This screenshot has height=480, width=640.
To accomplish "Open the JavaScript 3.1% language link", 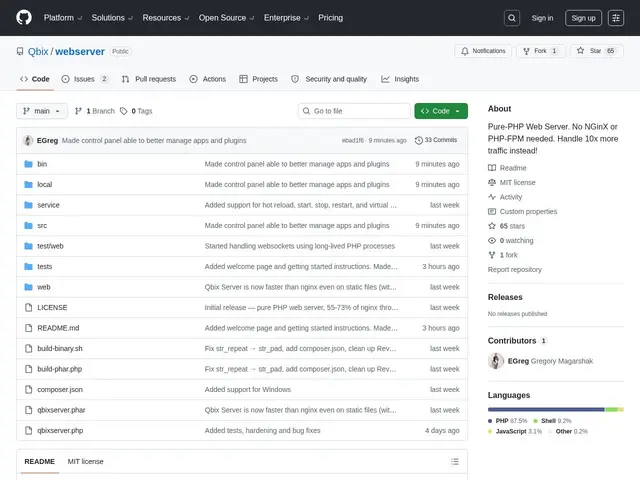I will pyautogui.click(x=515, y=431).
